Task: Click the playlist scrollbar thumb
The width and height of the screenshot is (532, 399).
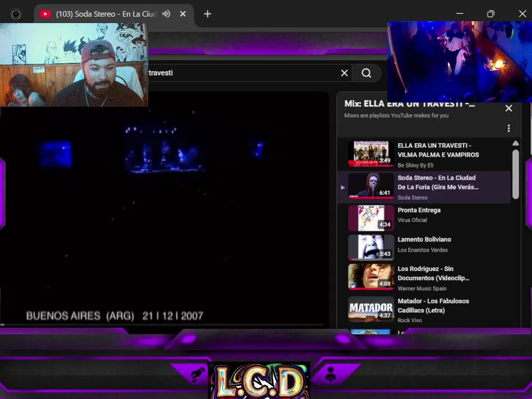Action: coord(516,174)
